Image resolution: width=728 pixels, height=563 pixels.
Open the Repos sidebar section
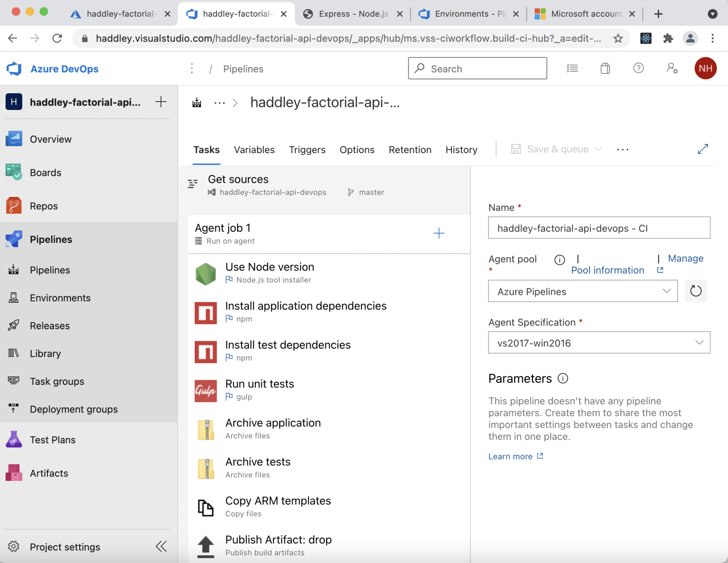(44, 206)
